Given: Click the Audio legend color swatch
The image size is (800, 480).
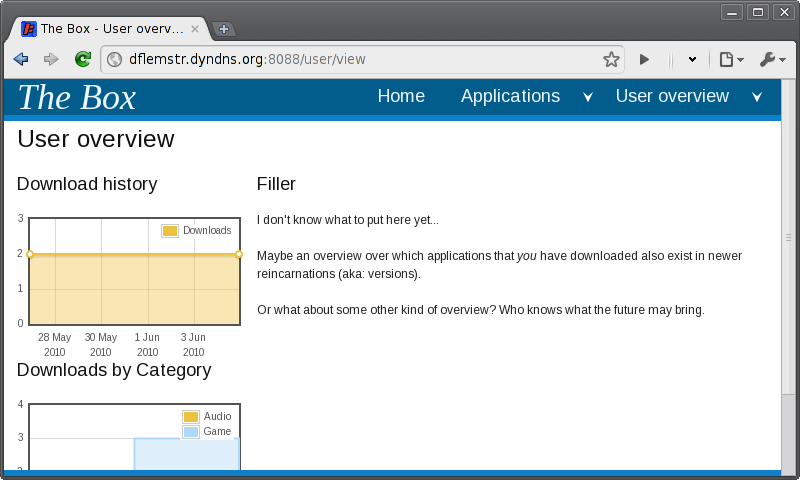Looking at the screenshot, I should [x=191, y=417].
